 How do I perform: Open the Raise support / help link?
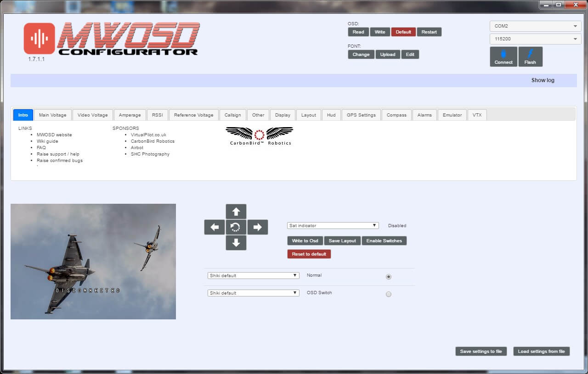(x=58, y=154)
